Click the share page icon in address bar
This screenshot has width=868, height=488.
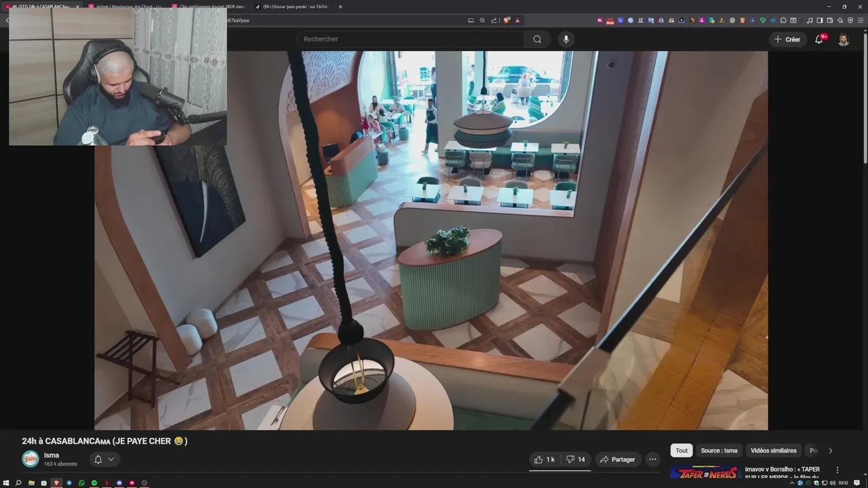click(x=494, y=20)
